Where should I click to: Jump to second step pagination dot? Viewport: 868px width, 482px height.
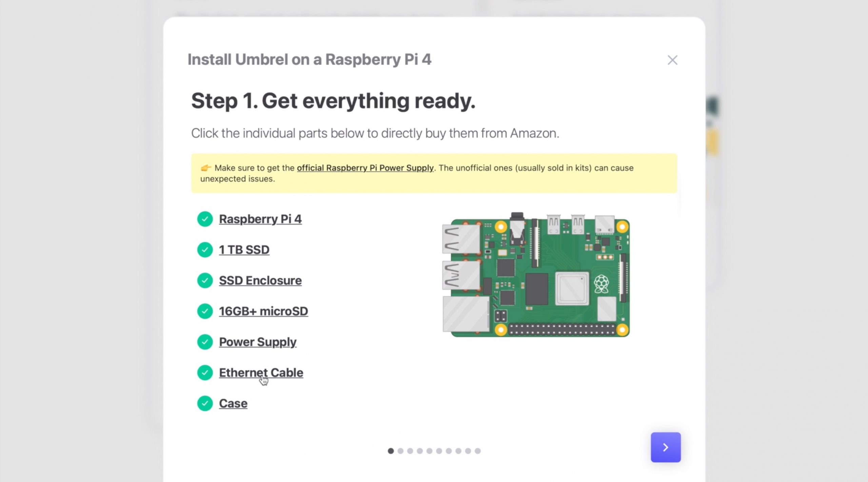(x=400, y=451)
